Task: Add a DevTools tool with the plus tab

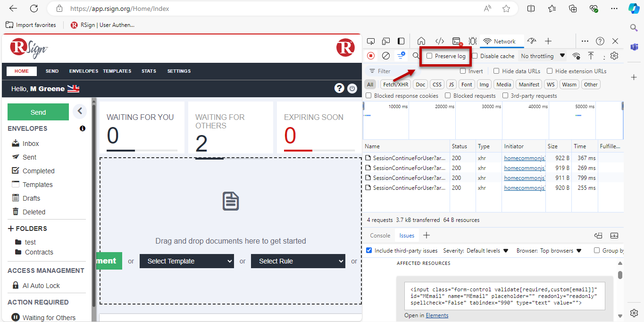Action: pos(548,41)
